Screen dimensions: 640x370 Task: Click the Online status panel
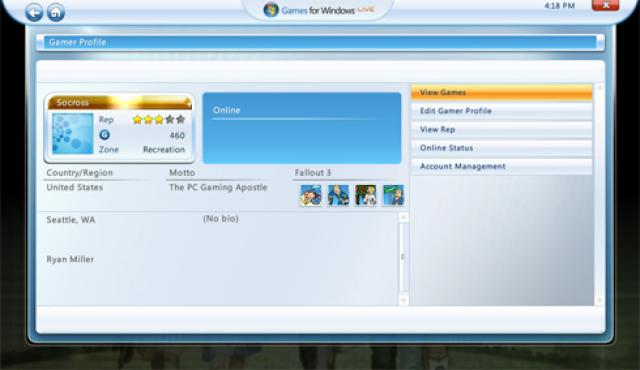coord(302,128)
